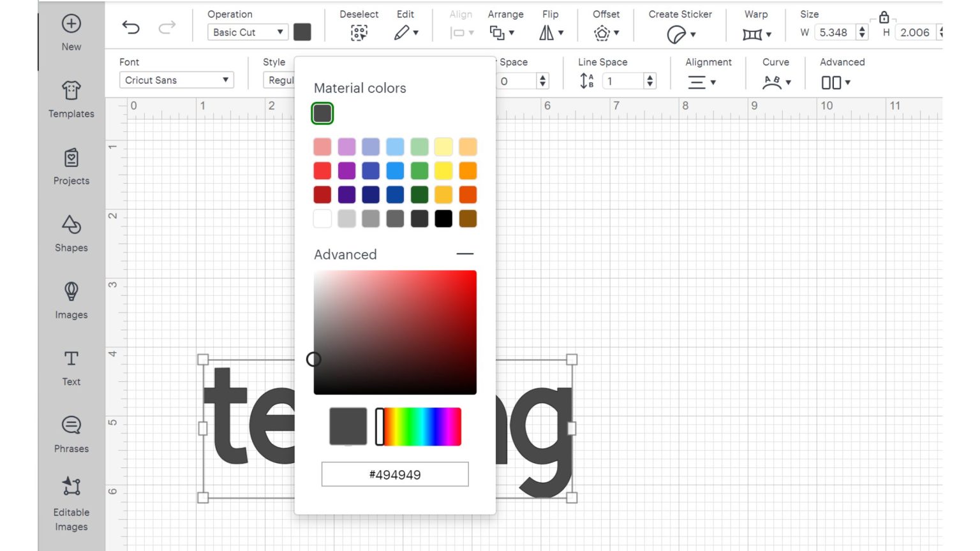
Task: Open the Images library
Action: [x=71, y=300]
